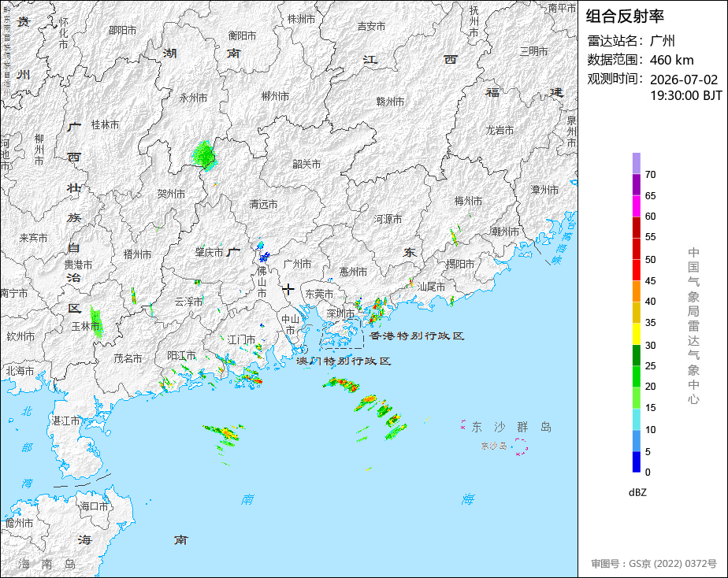Click the 审图号 GS京 (2022) 0372号 text
728x578 pixels.
654,564
